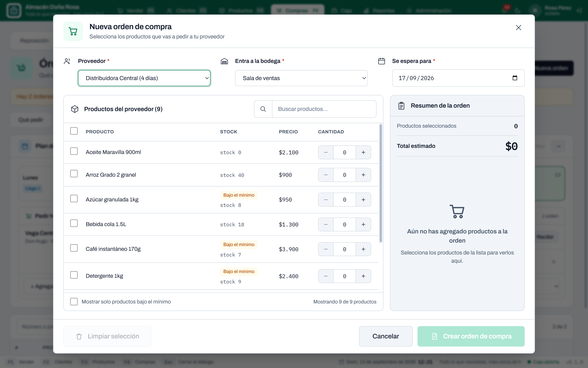Select the Azúcar granulada 1kg product
Image resolution: width=588 pixels, height=368 pixels.
(x=74, y=199)
